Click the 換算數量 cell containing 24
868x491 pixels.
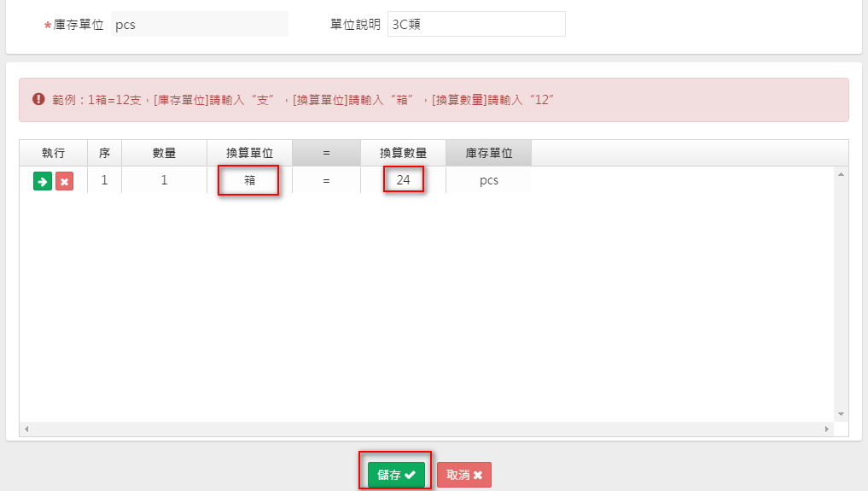[403, 180]
